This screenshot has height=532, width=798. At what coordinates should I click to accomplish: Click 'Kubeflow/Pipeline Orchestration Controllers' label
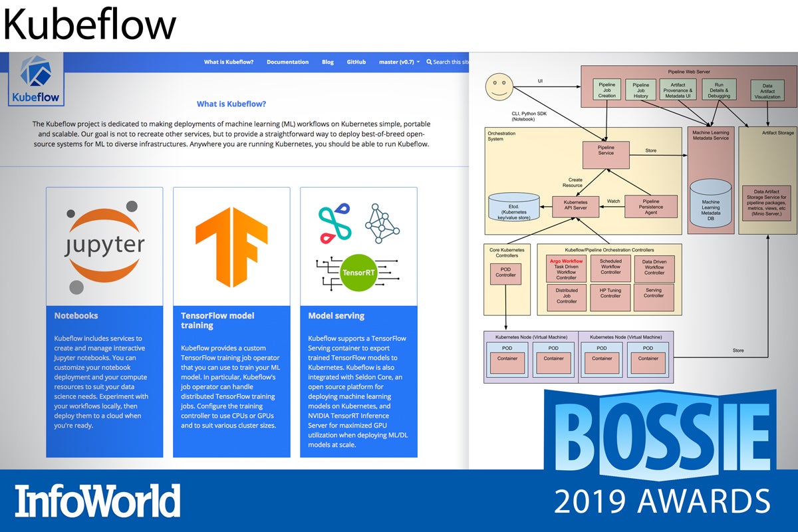click(610, 249)
